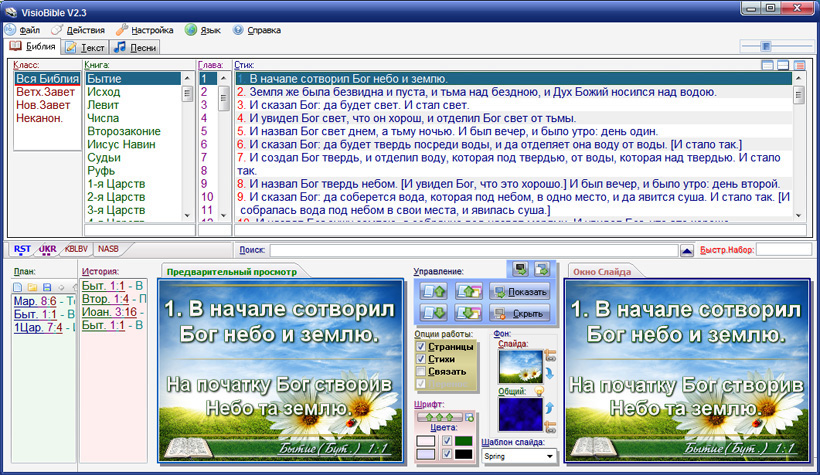This screenshot has width=820, height=475.
Task: Click the page-up arrow icon under Управление
Action: 430,292
